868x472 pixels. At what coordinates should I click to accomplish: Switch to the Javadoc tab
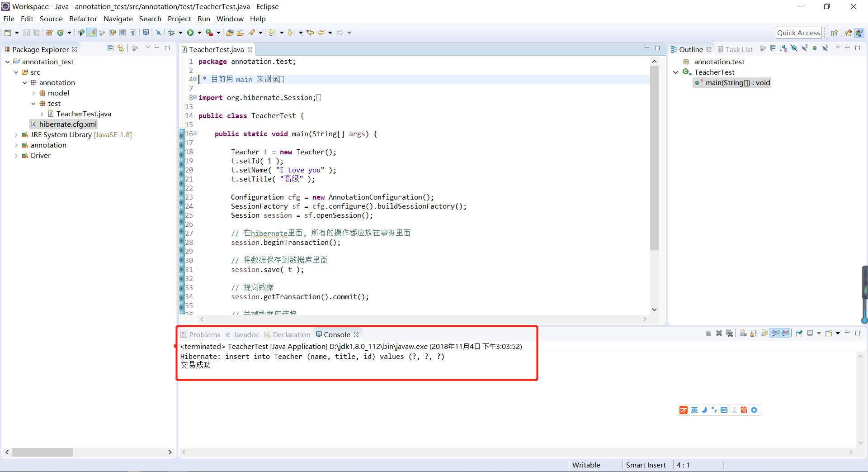(243, 334)
